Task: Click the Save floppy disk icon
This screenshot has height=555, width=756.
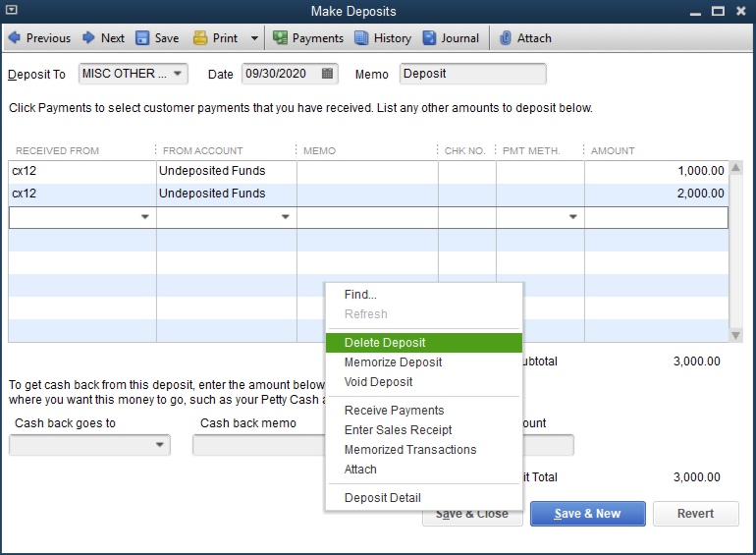Action: tap(142, 38)
